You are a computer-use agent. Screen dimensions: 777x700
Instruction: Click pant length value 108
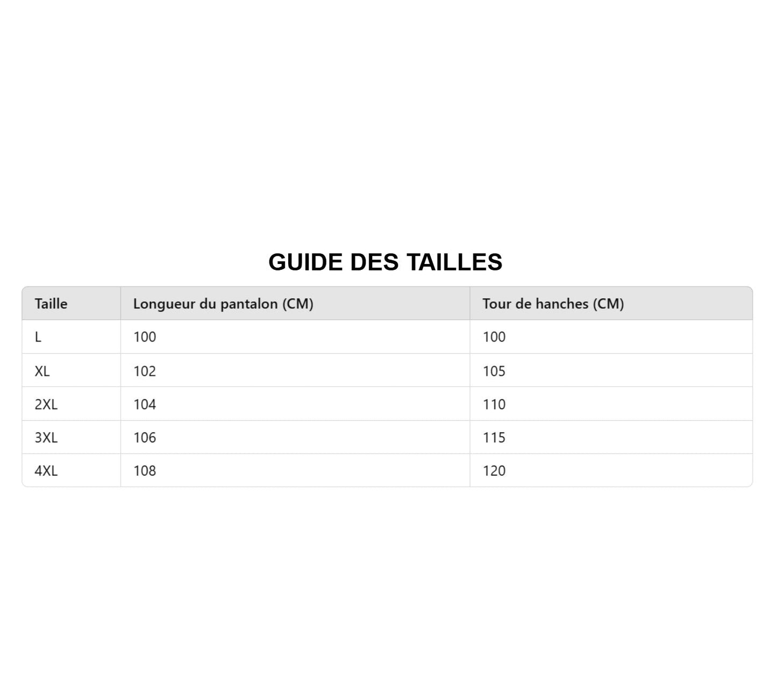[x=145, y=471]
